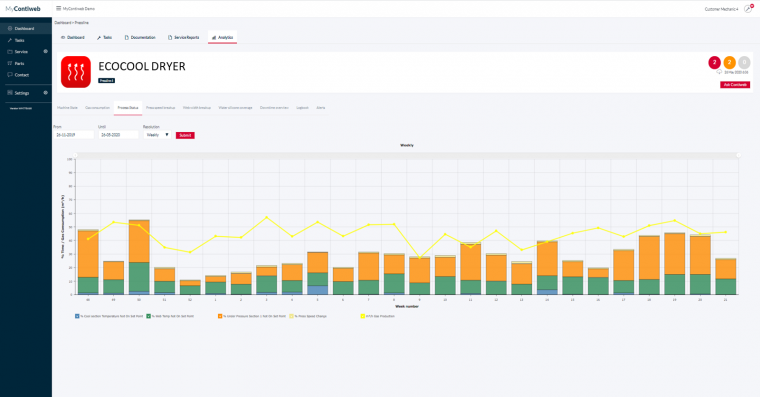Click the red Ecocool Dryer heat icon
The image size is (760, 397).
[x=76, y=72]
